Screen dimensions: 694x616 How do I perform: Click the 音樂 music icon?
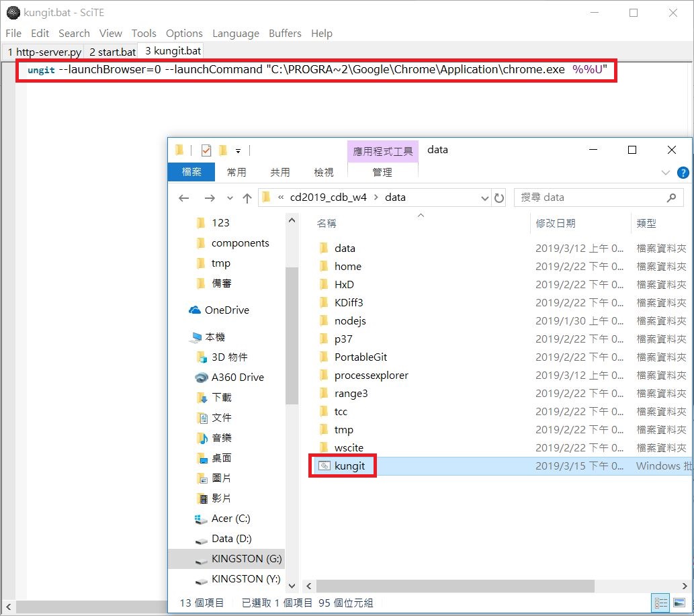pos(202,438)
